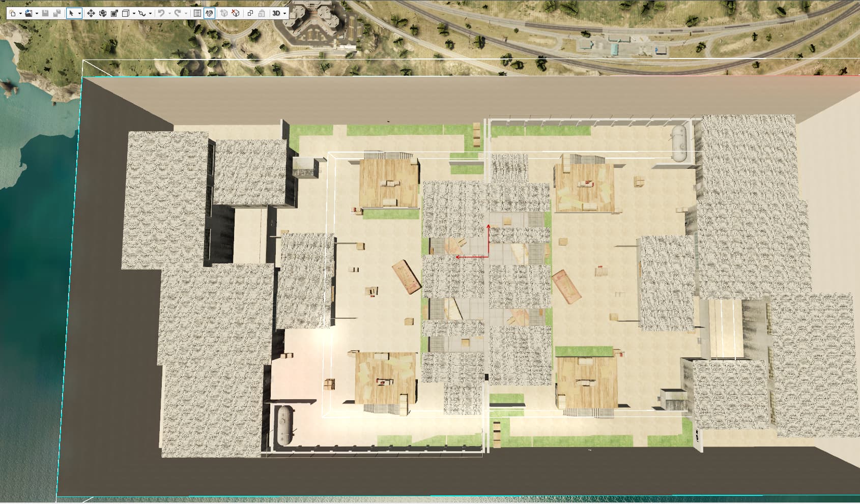Click the delete object red-X cube icon
The width and height of the screenshot is (860, 504).
pos(236,13)
